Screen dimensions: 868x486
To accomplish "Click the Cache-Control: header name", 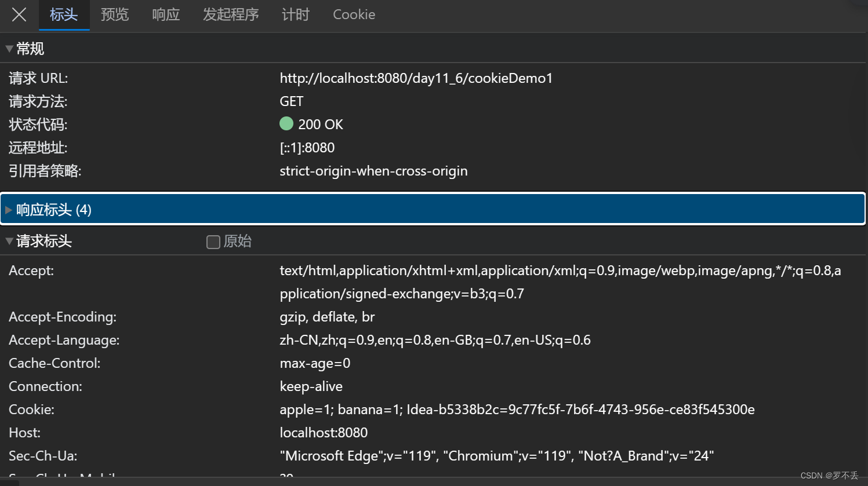I will click(x=55, y=363).
